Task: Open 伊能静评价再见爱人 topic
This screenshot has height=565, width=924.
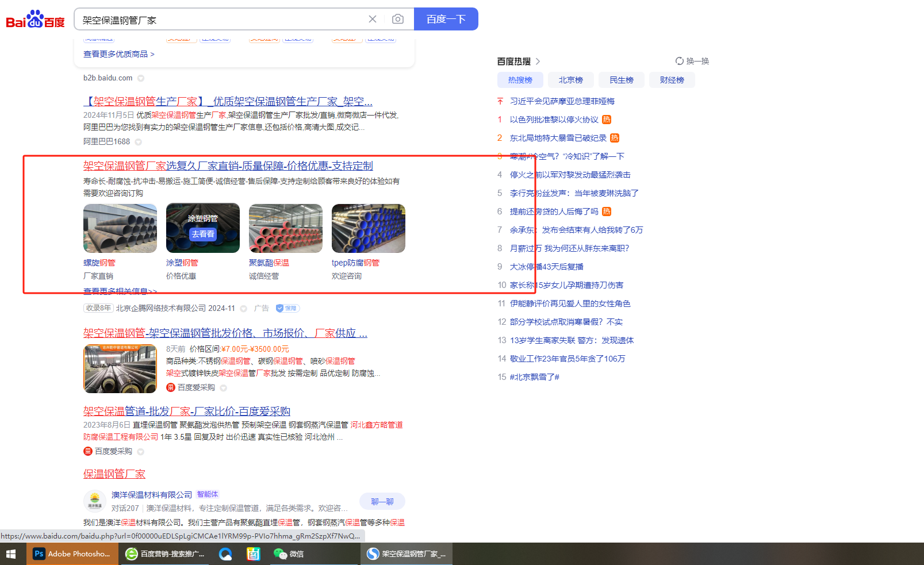Action: [570, 303]
